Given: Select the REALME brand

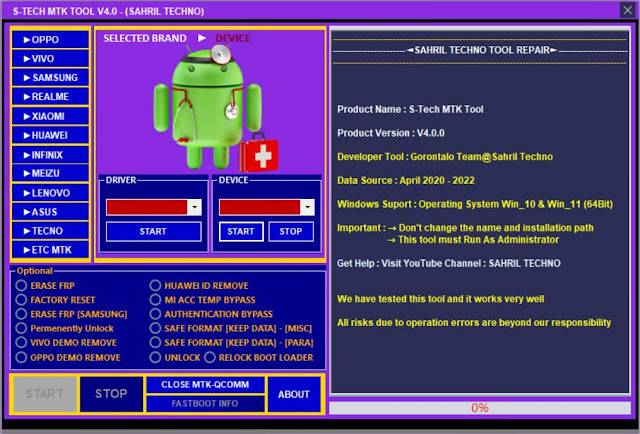Looking at the screenshot, I should tap(50, 97).
